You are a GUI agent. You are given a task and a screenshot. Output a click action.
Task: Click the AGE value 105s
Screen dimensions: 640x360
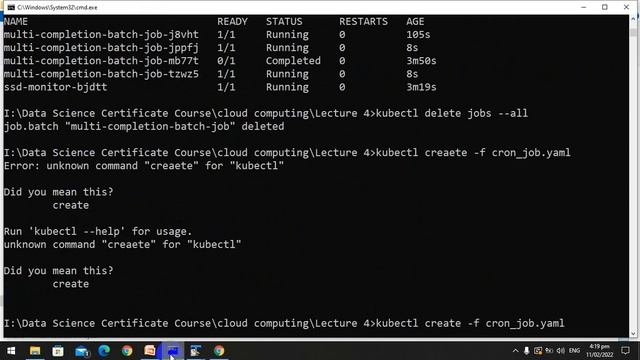click(x=418, y=35)
